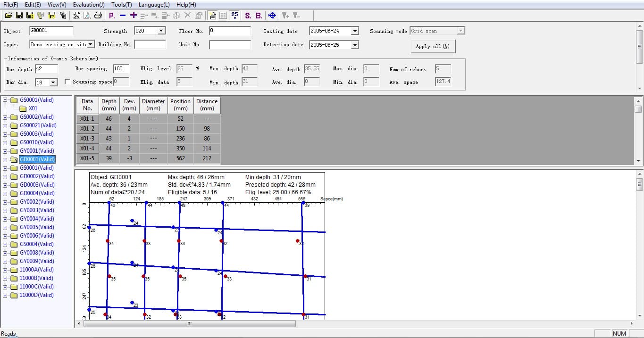The image size is (644, 338).
Task: Expand the GS0002(Valid) tree node
Action: 5,117
